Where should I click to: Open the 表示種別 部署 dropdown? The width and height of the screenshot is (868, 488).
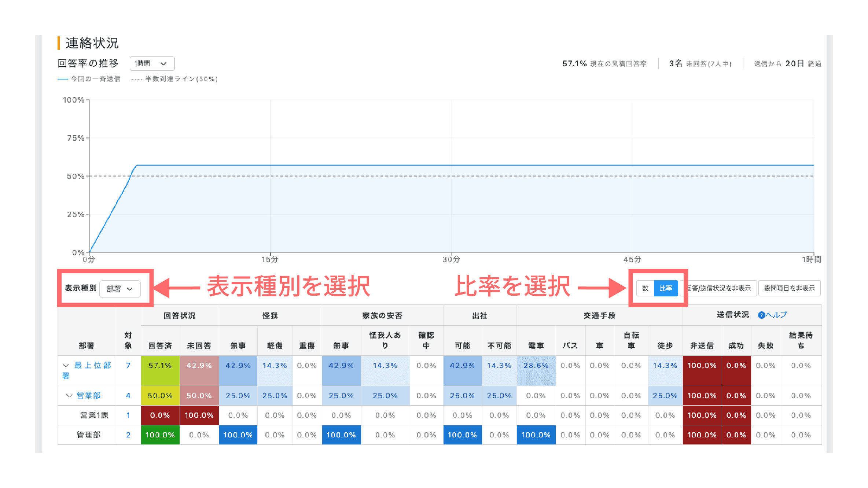click(120, 289)
